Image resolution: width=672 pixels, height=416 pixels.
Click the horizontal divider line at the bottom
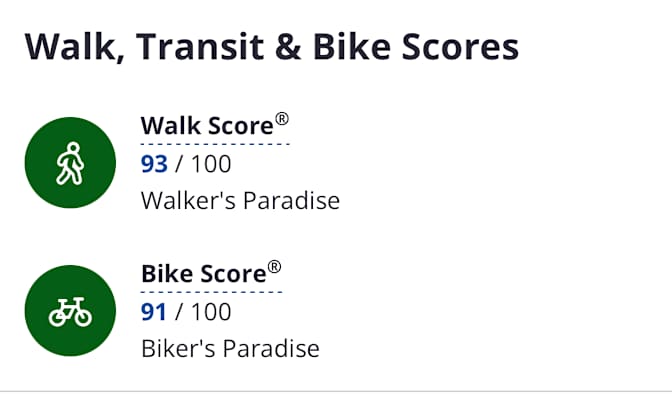[336, 391]
